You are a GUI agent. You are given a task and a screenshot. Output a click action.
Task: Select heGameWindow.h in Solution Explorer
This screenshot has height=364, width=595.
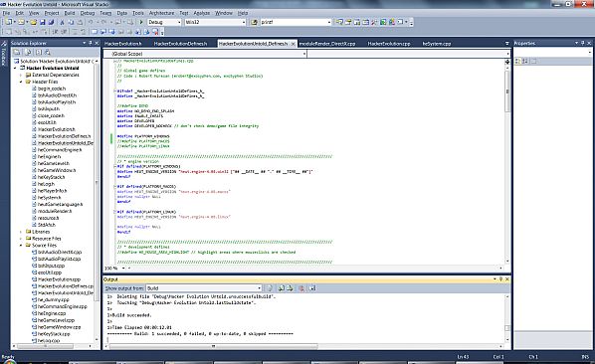click(x=57, y=171)
